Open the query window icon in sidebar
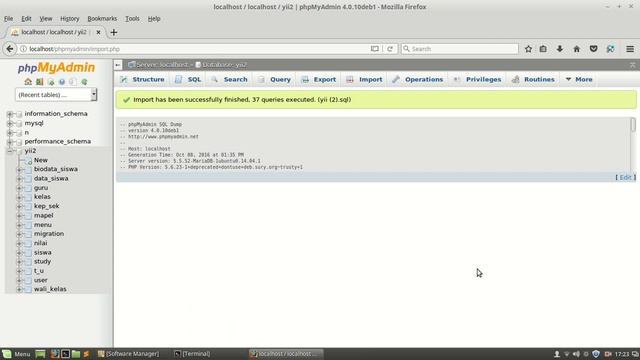The width and height of the screenshot is (640, 360). 51,82
